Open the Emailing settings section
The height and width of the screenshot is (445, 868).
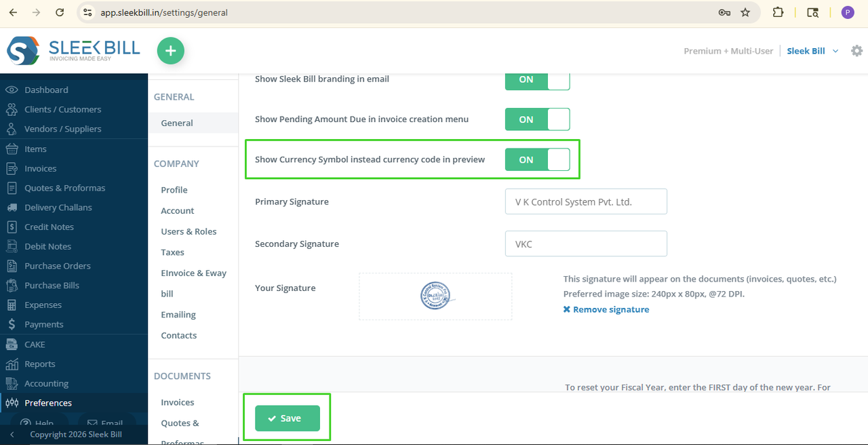coord(178,315)
